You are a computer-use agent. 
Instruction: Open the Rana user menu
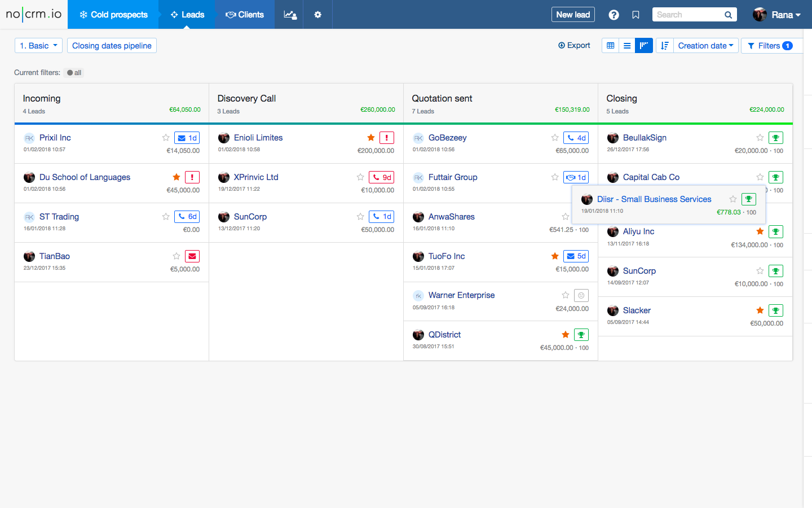coord(777,15)
